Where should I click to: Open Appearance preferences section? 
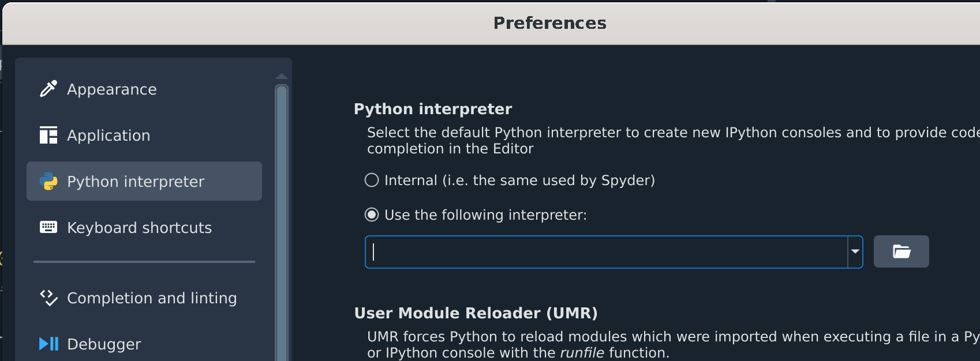coord(112,89)
